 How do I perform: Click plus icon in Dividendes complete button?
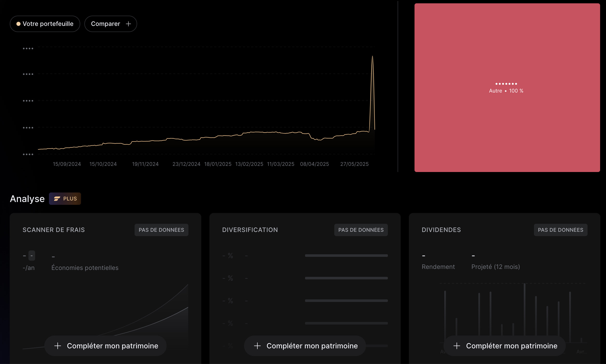[x=457, y=346]
